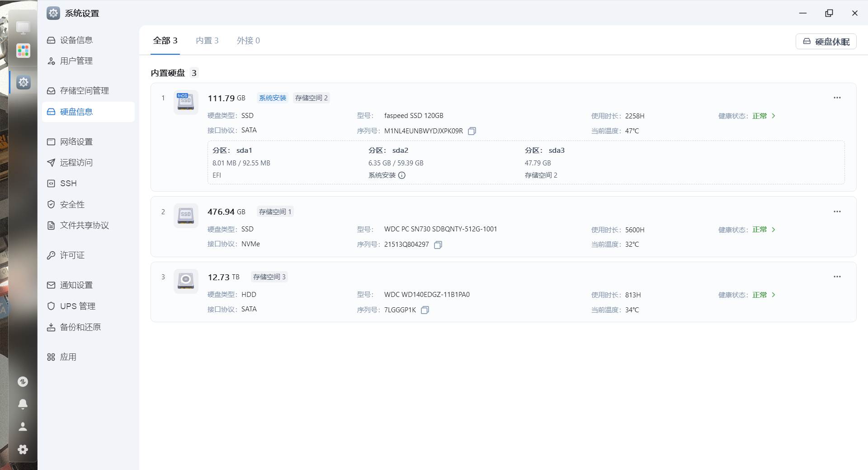Open the 许可证 page
The height and width of the screenshot is (470, 868).
tap(88, 255)
